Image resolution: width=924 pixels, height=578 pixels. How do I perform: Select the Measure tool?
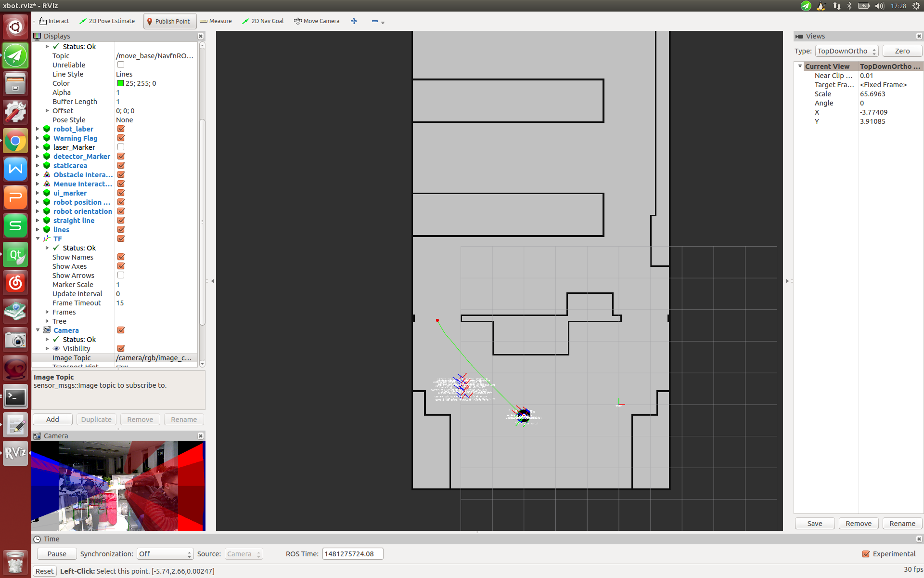click(x=216, y=21)
